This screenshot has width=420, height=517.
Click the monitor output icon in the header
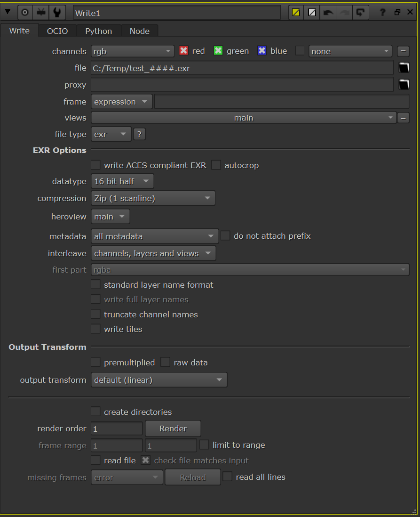click(41, 12)
